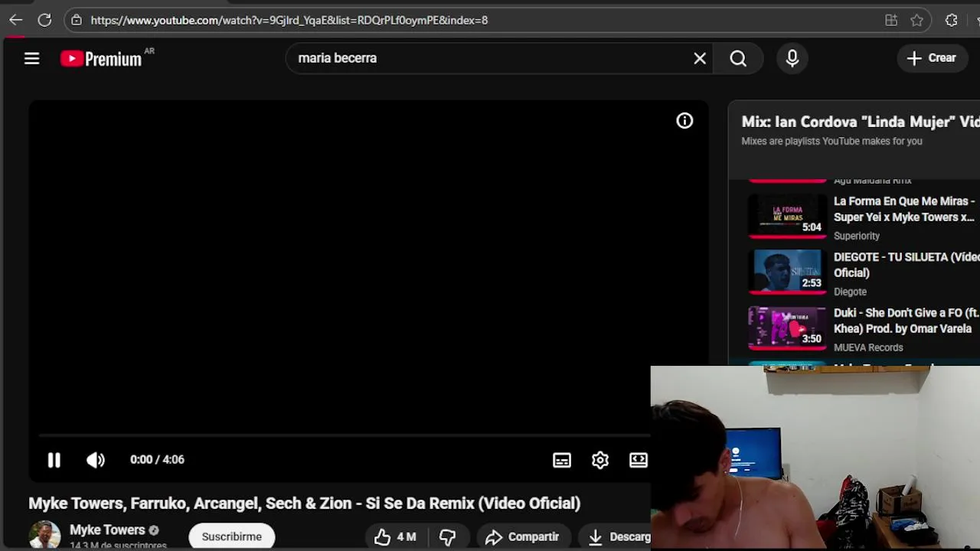
Task: Subscribe with the Suscribirme button
Action: (x=231, y=536)
